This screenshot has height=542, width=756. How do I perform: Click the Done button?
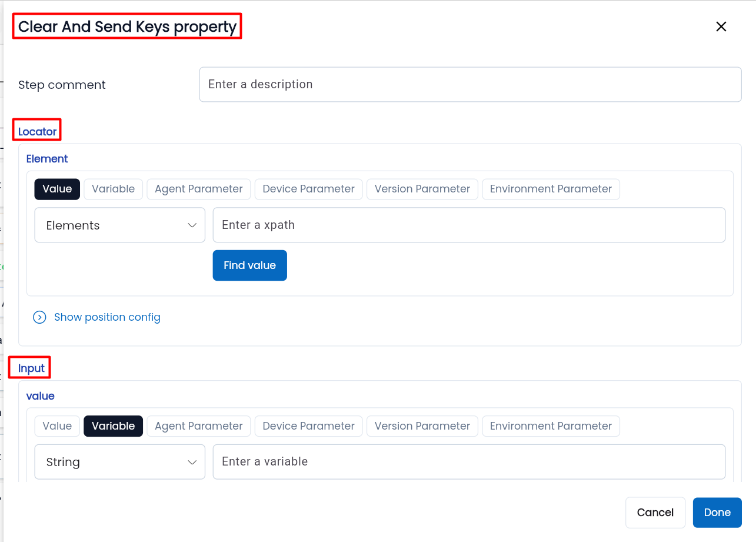point(717,513)
